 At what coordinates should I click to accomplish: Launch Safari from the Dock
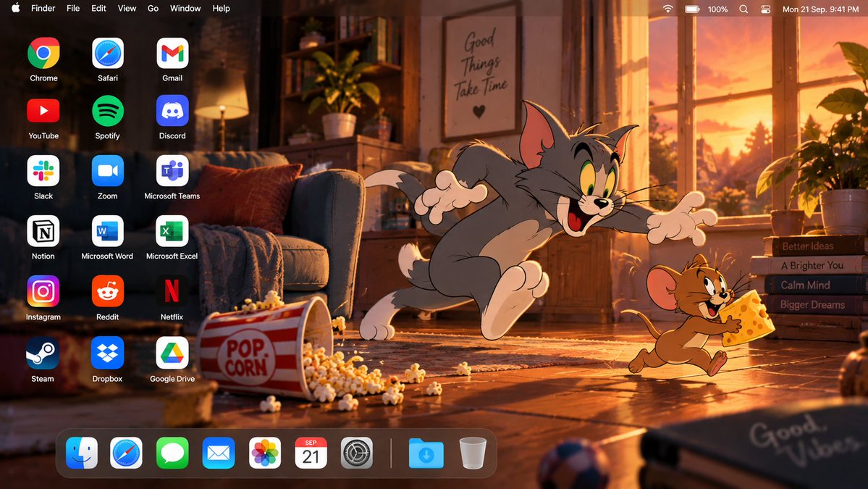point(126,453)
